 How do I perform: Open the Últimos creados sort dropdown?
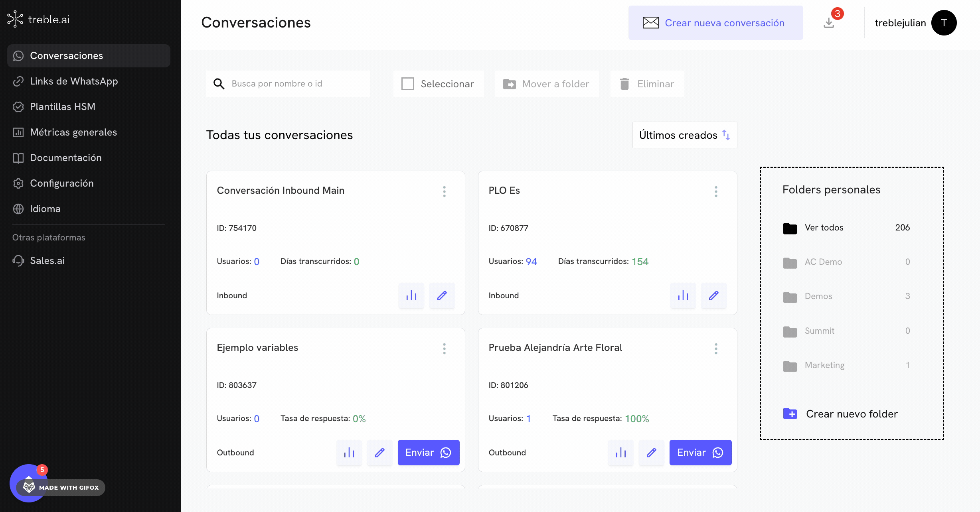pos(684,135)
